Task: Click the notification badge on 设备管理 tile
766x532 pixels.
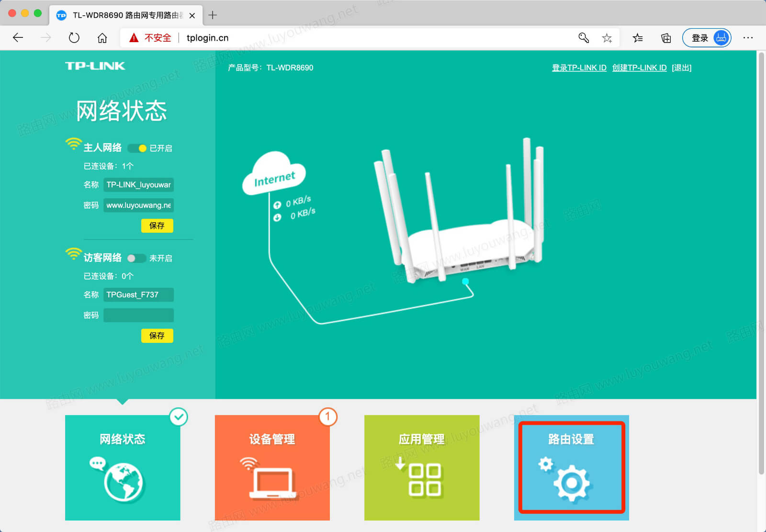Action: (x=328, y=417)
